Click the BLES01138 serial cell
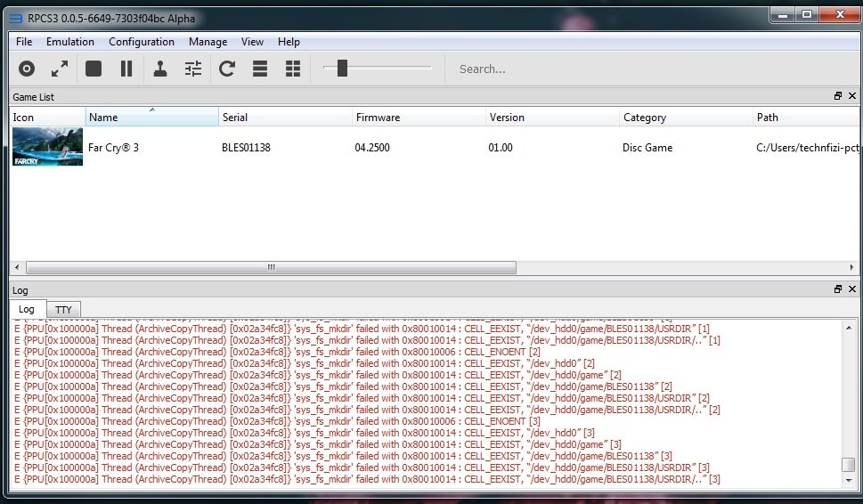The image size is (863, 504). point(246,148)
